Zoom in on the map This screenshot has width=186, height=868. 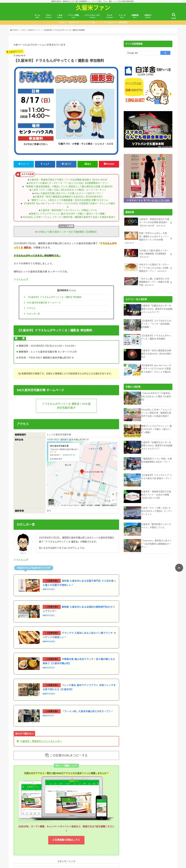tap(113, 494)
